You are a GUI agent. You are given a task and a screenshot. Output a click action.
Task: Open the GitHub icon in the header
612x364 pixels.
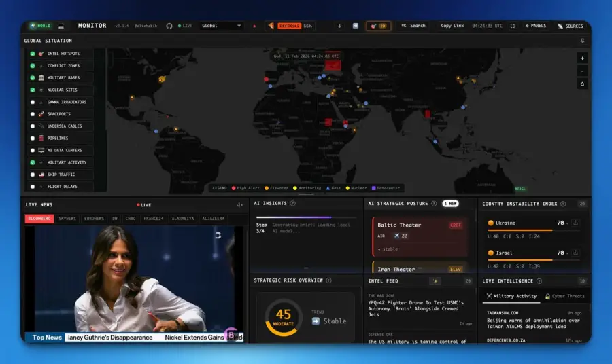[x=169, y=26]
